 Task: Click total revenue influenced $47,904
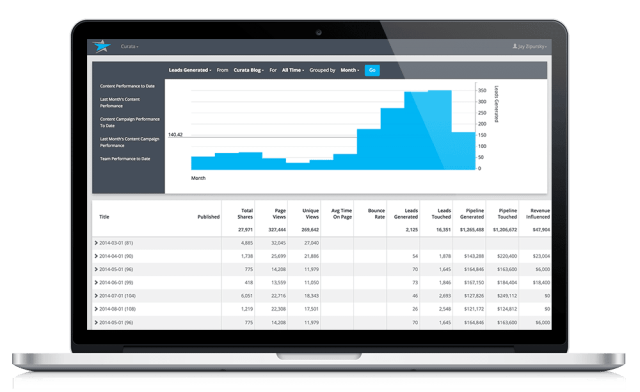coord(541,230)
